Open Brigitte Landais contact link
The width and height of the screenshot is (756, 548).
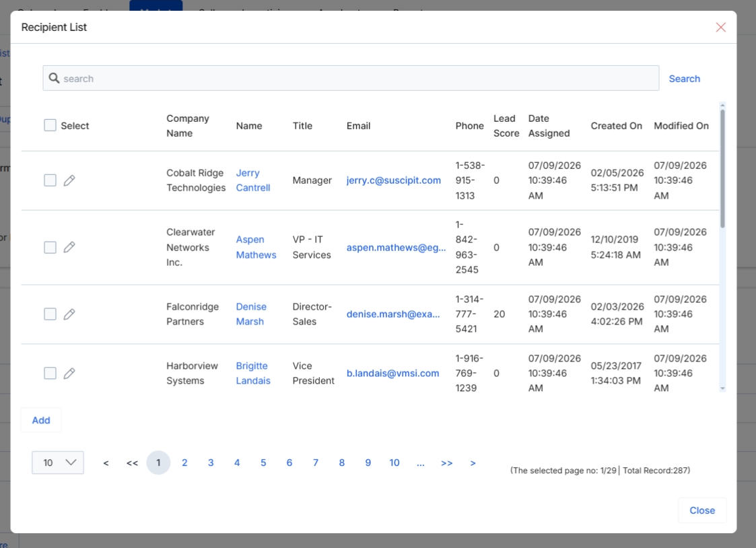click(x=253, y=373)
